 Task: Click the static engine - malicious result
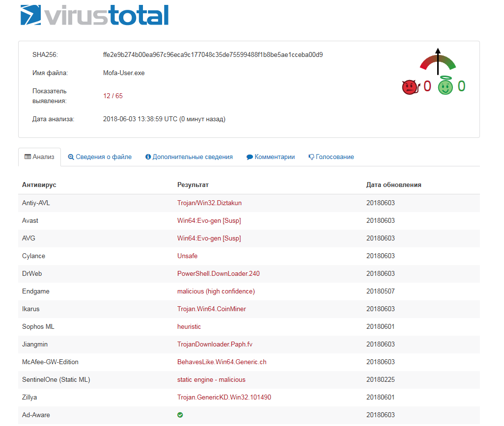[x=211, y=379]
